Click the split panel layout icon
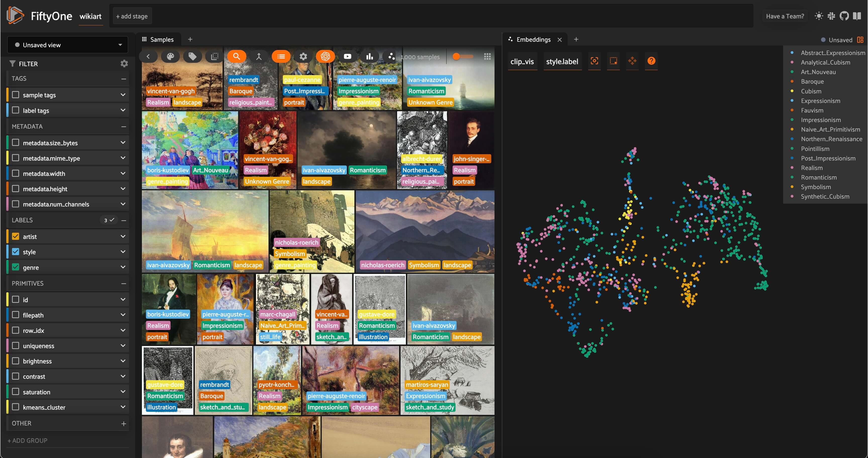 (x=860, y=40)
